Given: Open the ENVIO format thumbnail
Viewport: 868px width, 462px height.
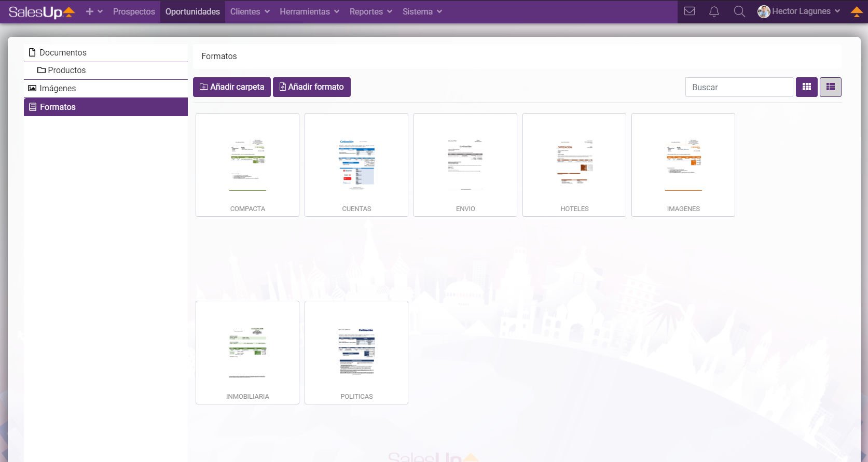Looking at the screenshot, I should pos(465,165).
